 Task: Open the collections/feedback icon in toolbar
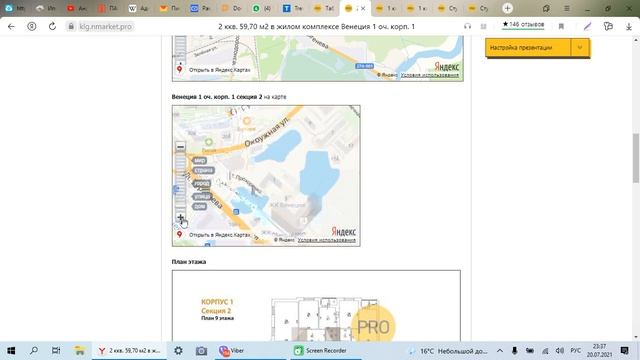[608, 27]
